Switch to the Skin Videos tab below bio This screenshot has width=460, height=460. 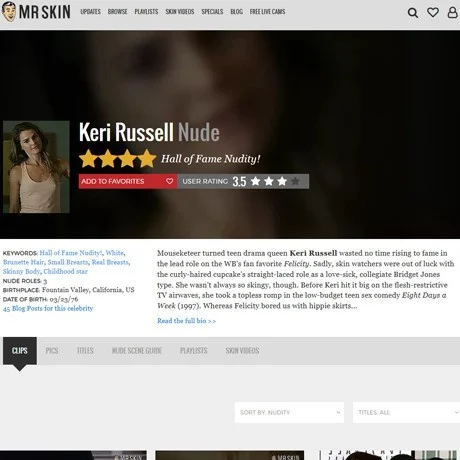tap(242, 351)
